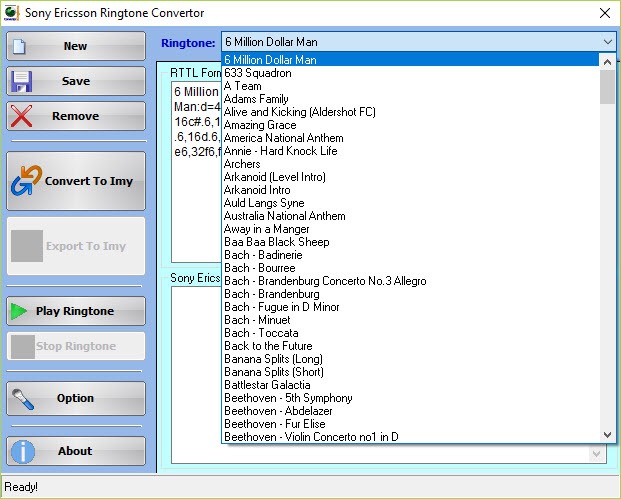The image size is (621, 499).
Task: Click the Save button label
Action: point(76,81)
